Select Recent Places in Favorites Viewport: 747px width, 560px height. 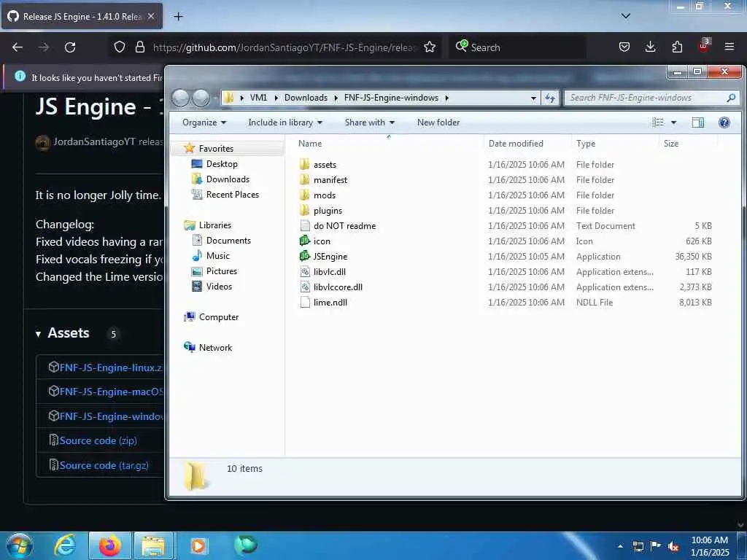point(232,194)
